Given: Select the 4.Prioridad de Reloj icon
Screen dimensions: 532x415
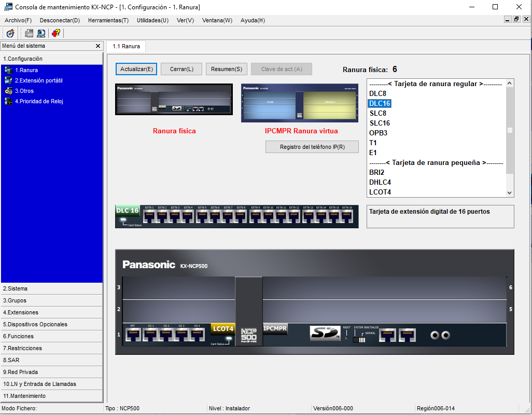Looking at the screenshot, I should pyautogui.click(x=8, y=101).
